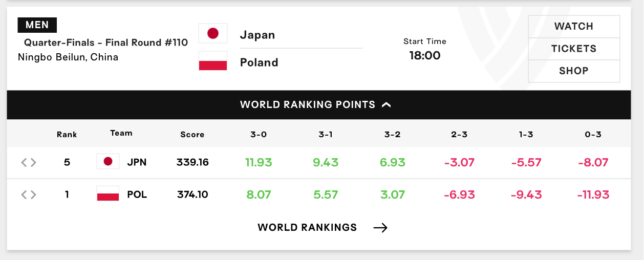
Task: Click the JPN flag in rankings table
Action: point(108,162)
